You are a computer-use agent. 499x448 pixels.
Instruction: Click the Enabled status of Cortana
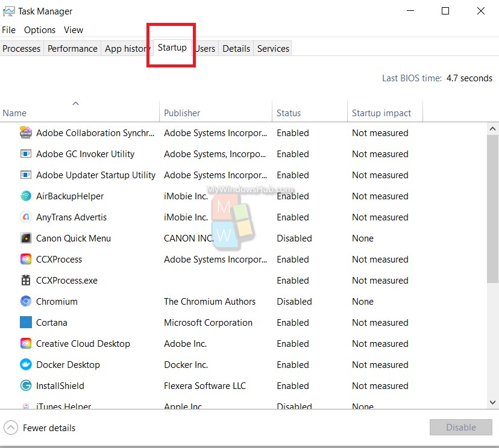pos(293,322)
